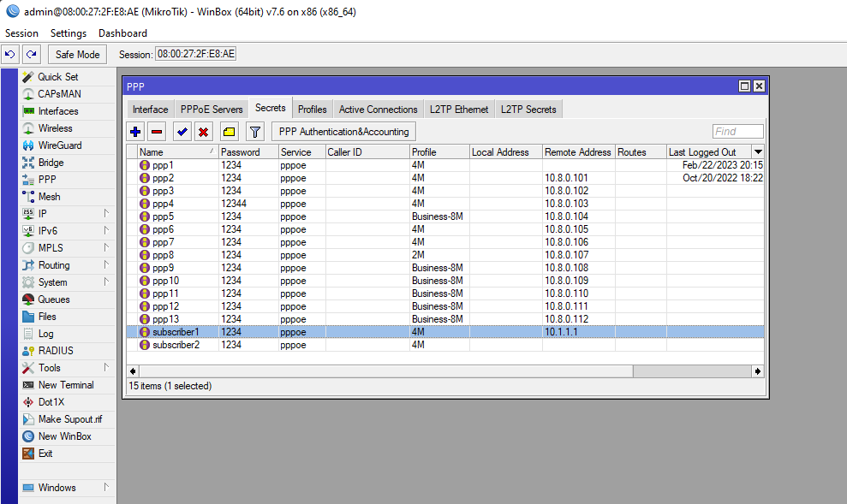Viewport: 847px width, 504px height.
Task: Click the Redo arrow icon
Action: pyautogui.click(x=32, y=55)
